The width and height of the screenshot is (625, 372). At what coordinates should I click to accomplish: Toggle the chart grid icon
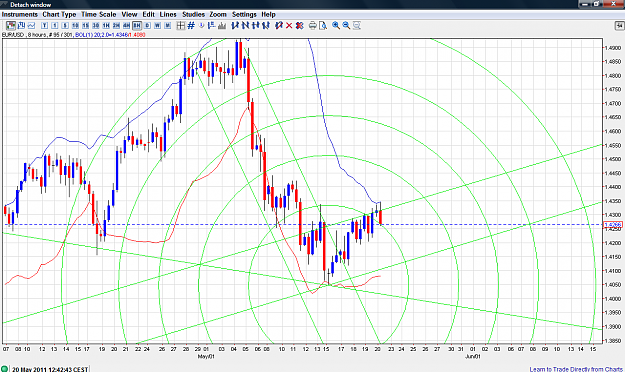pyautogui.click(x=191, y=26)
